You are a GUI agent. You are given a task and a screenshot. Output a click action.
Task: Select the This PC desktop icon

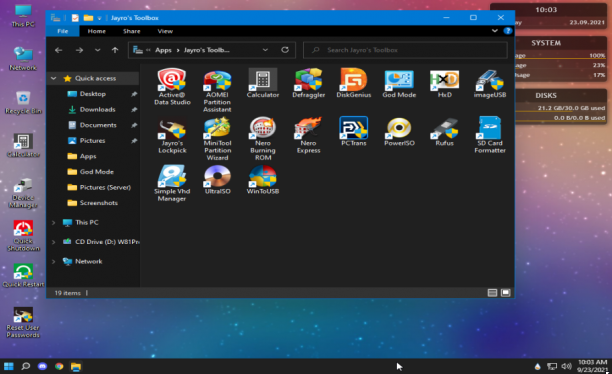pos(23,16)
